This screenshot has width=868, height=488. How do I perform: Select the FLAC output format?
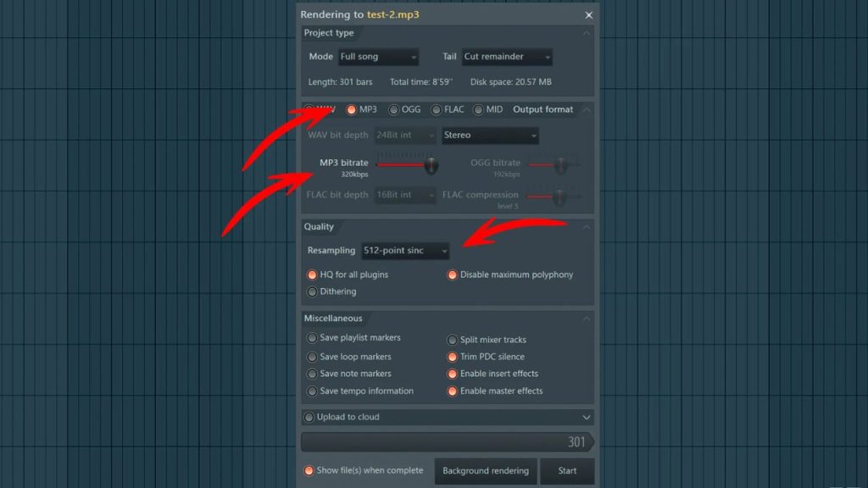click(x=435, y=109)
